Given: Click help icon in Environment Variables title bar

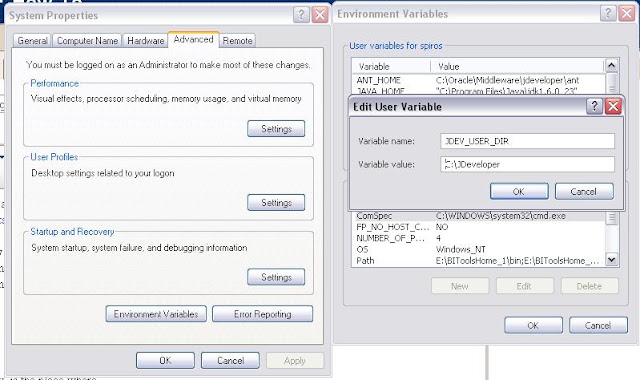Looking at the screenshot, I should (608, 13).
